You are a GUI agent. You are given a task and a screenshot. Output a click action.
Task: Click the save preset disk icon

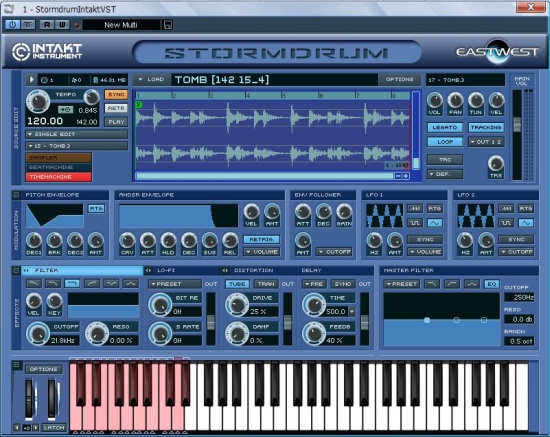(168, 25)
